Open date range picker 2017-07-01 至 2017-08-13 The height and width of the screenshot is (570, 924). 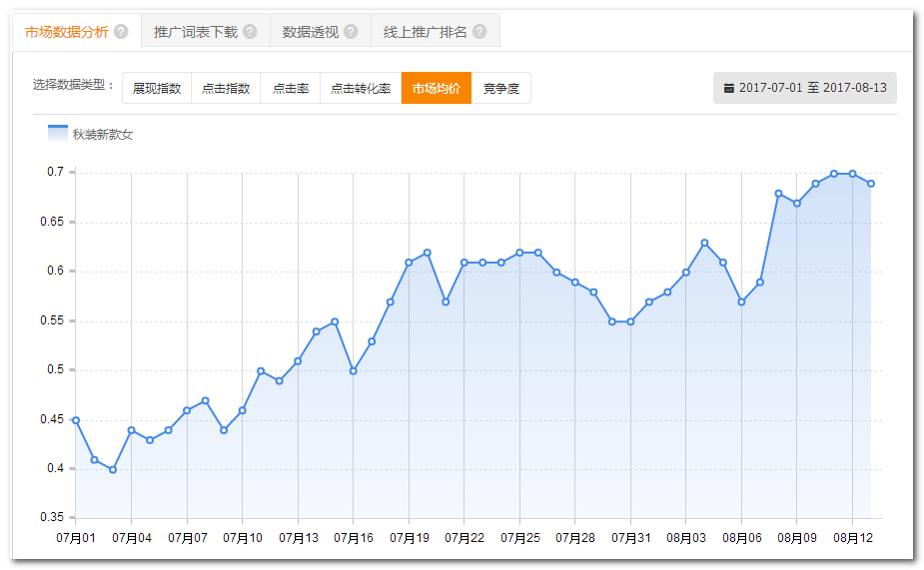pyautogui.click(x=805, y=88)
